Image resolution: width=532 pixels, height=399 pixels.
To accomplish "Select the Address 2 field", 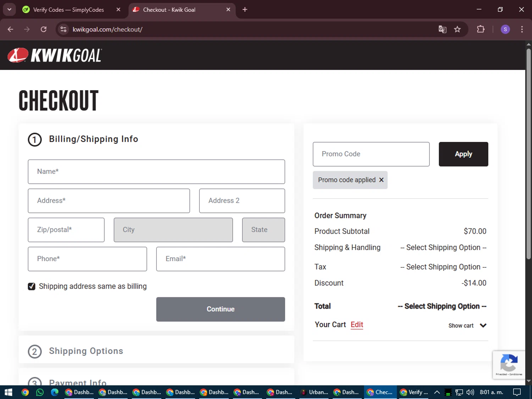I will 242,201.
